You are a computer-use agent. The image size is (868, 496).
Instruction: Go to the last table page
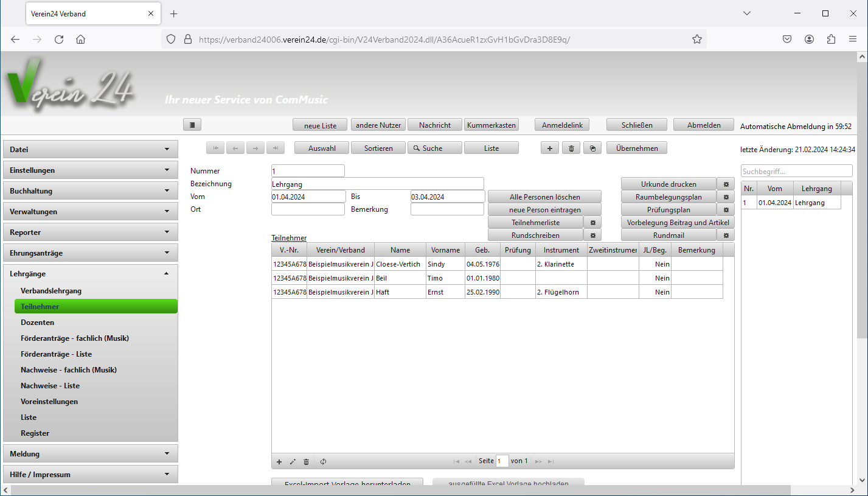point(550,461)
